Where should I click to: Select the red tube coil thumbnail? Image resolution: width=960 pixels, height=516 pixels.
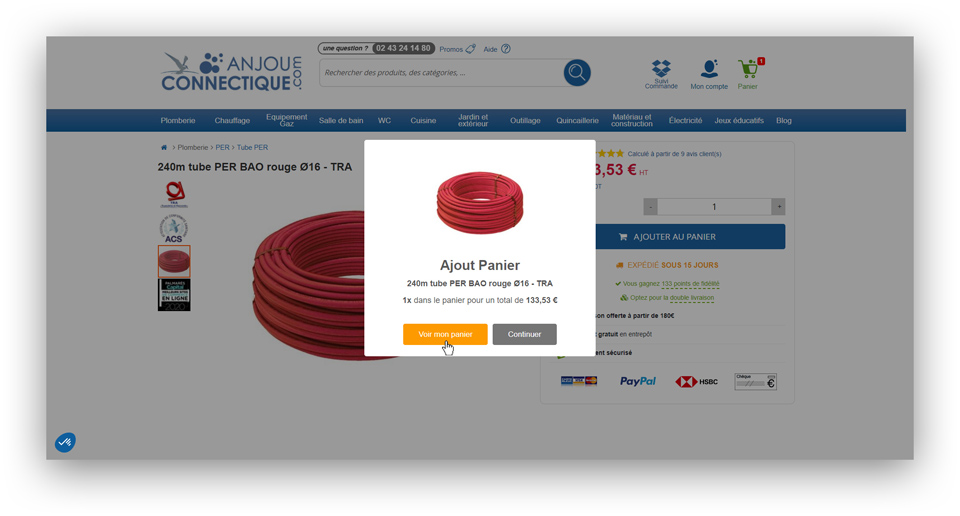click(x=174, y=261)
